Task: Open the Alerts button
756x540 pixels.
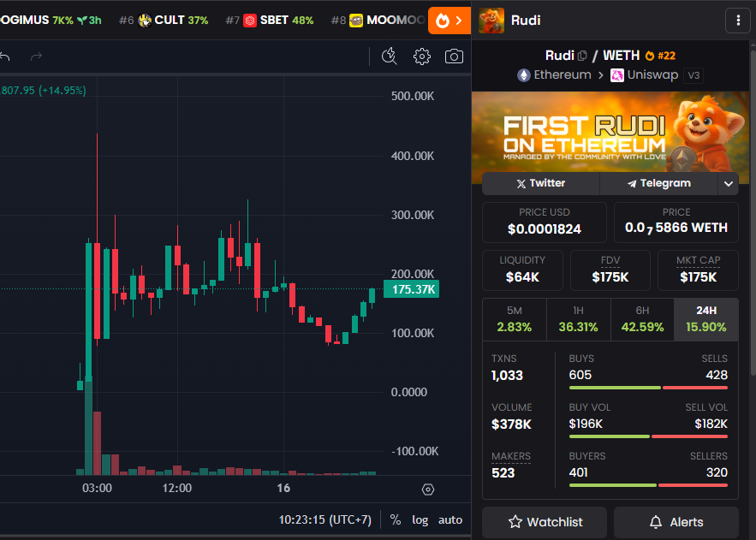Action: (676, 522)
